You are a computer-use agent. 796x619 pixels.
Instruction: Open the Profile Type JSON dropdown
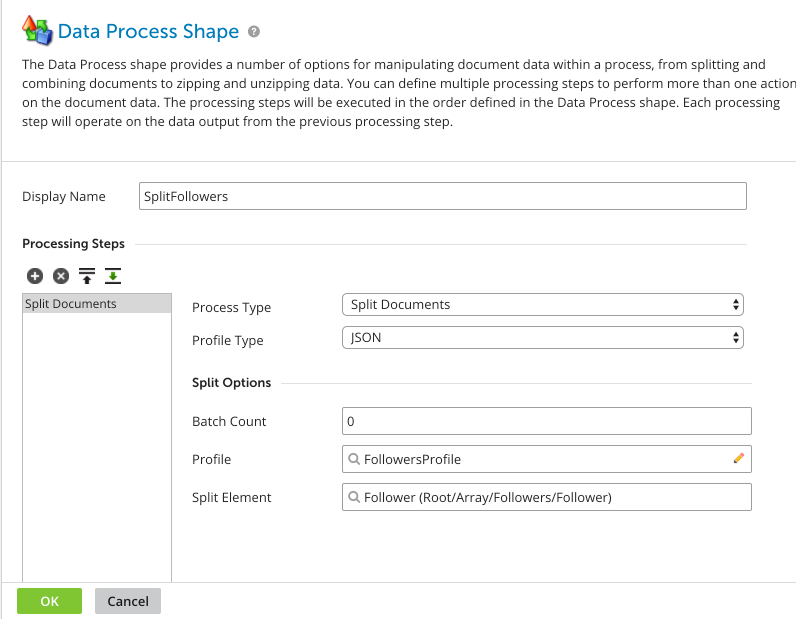(x=543, y=338)
